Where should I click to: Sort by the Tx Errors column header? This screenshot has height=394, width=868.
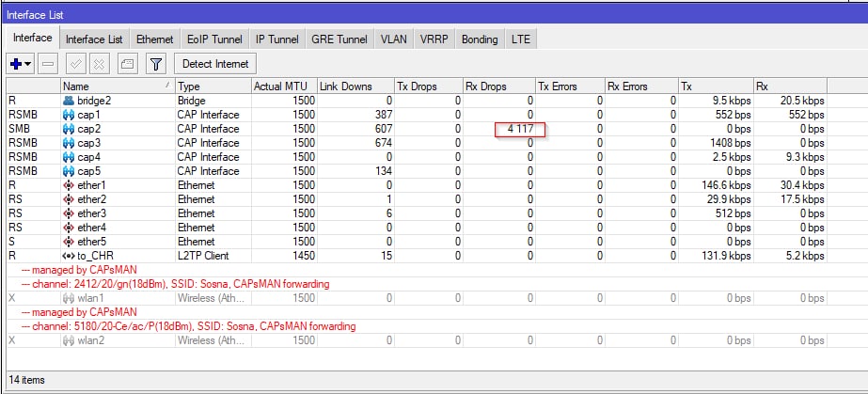click(570, 87)
